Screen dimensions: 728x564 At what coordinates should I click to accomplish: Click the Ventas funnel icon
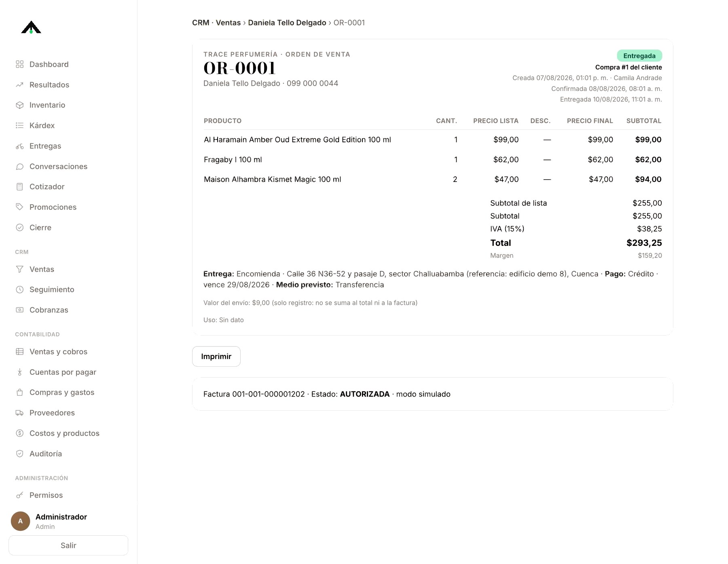(19, 269)
